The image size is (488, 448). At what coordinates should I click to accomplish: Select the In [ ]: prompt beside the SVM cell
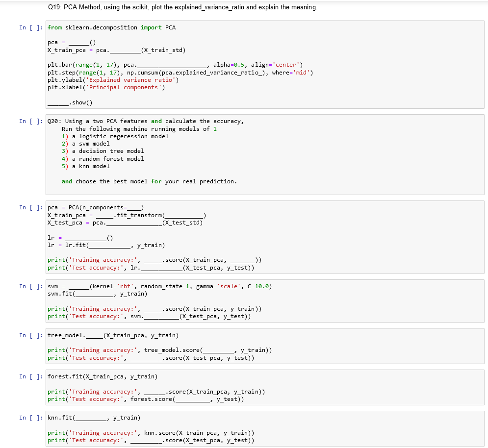(30, 286)
